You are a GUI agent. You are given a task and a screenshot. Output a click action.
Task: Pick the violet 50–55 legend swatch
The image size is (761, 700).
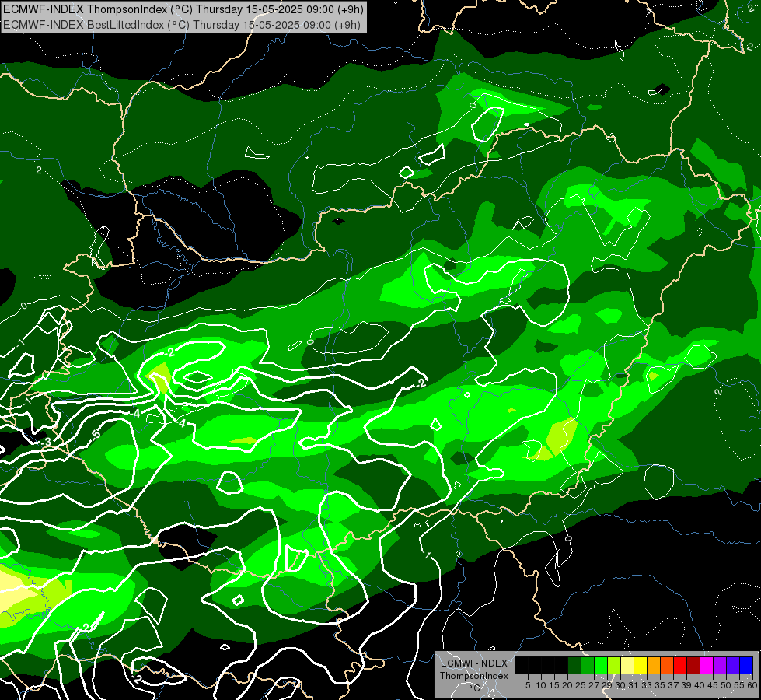pos(733,665)
